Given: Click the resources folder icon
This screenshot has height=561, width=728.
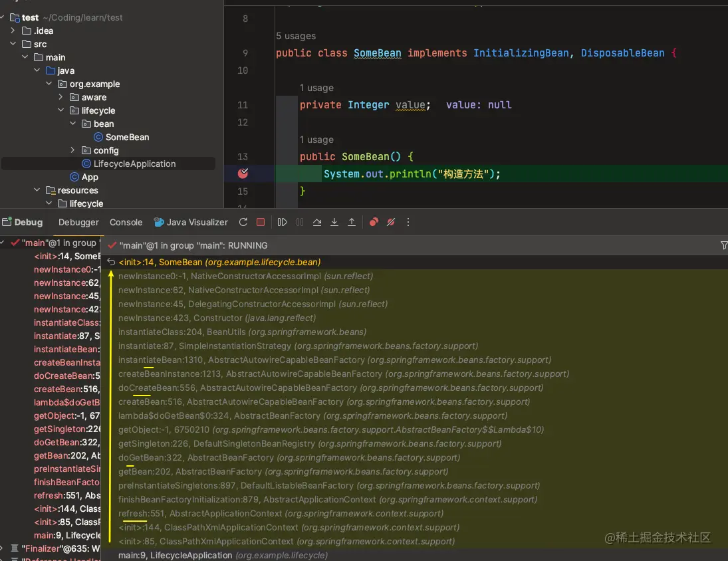Looking at the screenshot, I should 51,190.
